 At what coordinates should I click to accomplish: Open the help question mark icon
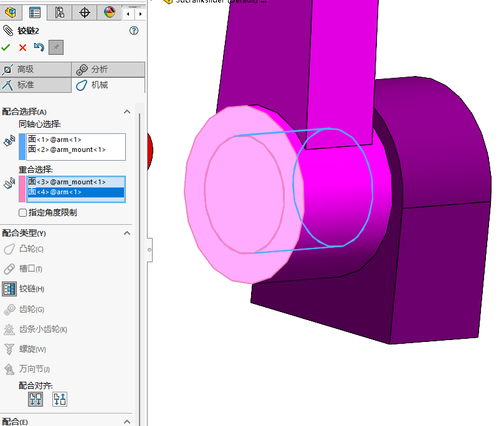(134, 31)
